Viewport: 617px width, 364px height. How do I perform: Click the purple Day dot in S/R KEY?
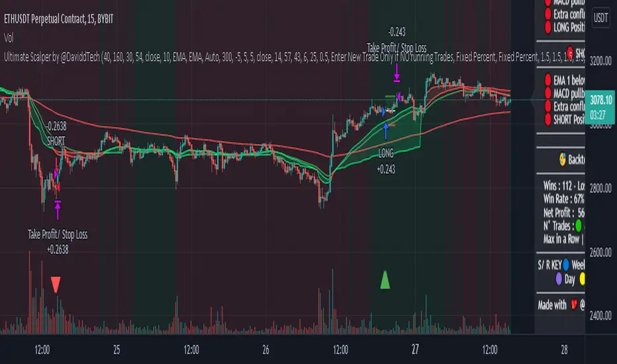coord(559,279)
